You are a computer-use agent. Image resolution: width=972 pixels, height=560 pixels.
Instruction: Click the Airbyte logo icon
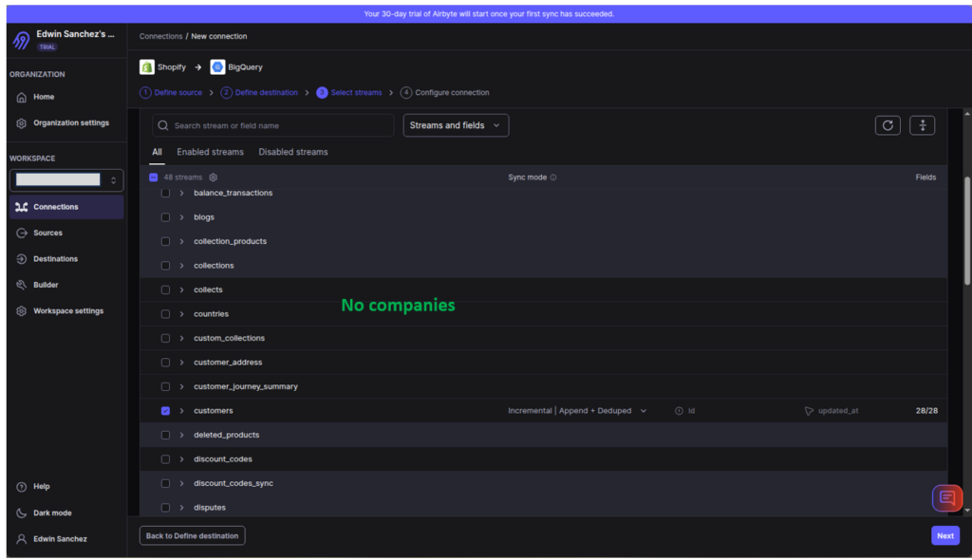[x=21, y=40]
